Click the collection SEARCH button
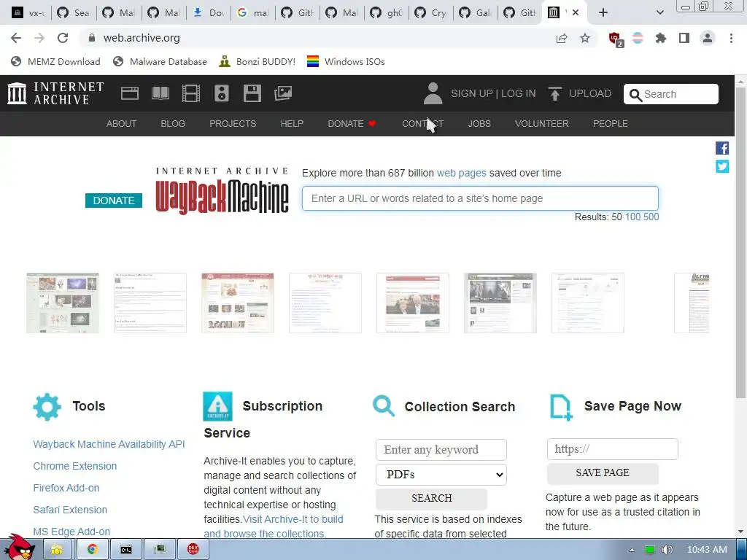Viewport: 747px width, 560px height. [432, 498]
